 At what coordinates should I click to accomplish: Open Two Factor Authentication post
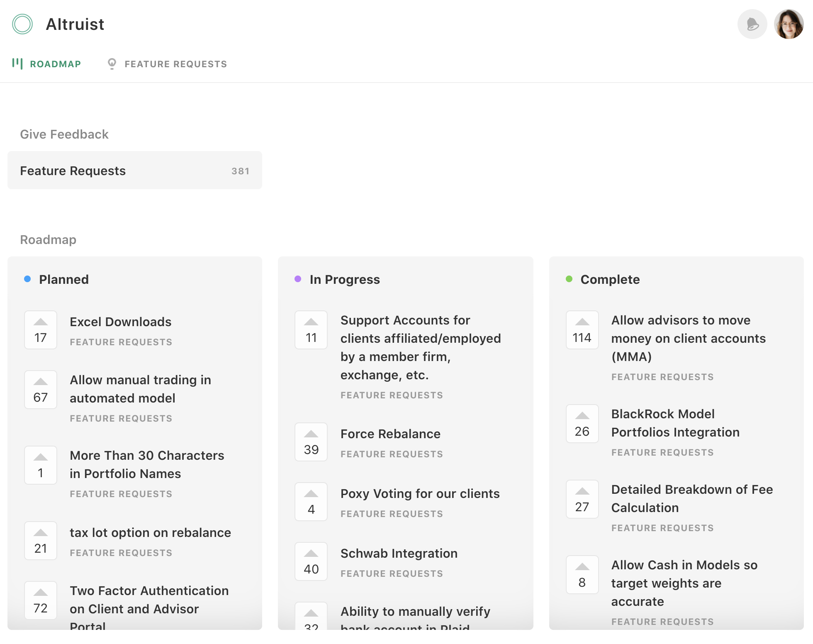pyautogui.click(x=149, y=608)
